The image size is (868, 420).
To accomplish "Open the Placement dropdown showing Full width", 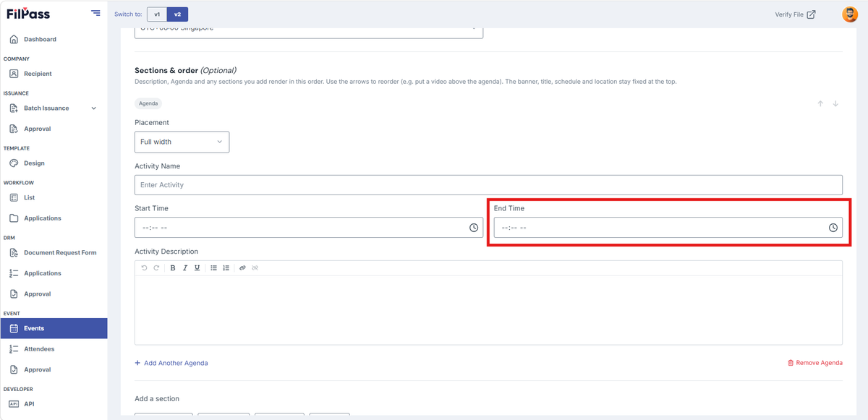I will click(182, 142).
